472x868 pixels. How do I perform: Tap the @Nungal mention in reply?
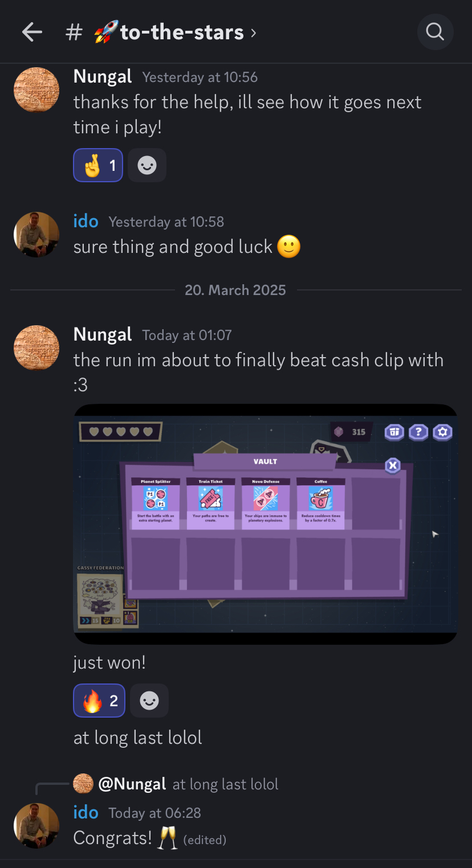coord(132,784)
